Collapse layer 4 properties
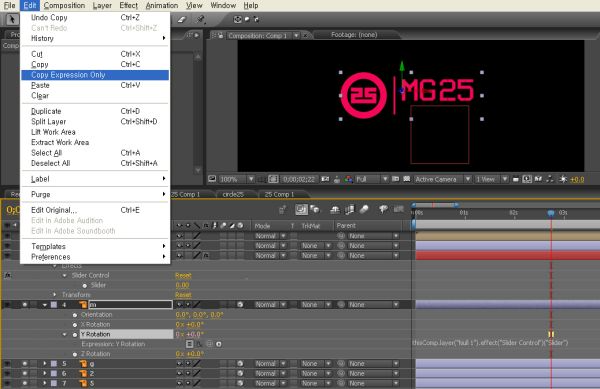The height and width of the screenshot is (389, 600). pos(45,305)
